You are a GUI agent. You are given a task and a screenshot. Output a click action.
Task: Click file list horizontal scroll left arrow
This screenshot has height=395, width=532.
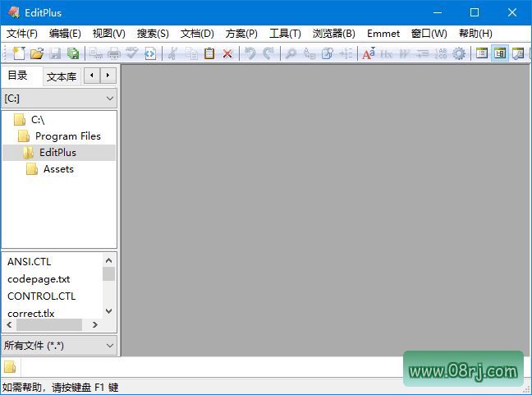[9, 324]
